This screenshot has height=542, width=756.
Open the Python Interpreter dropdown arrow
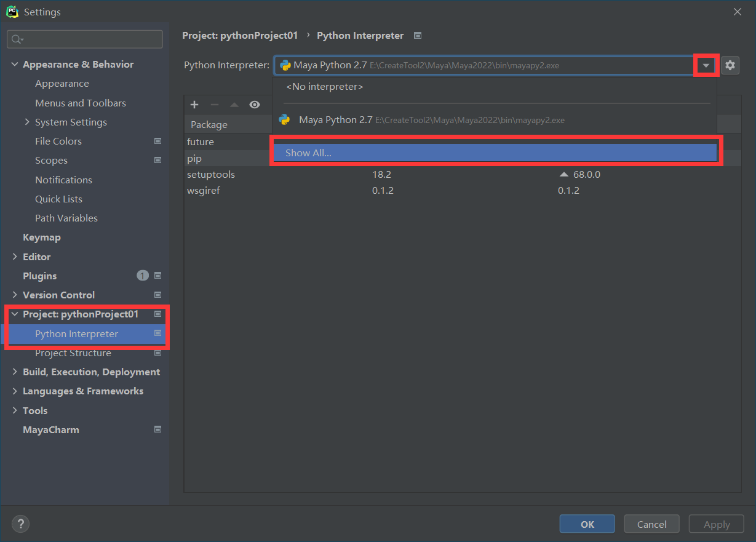coord(706,65)
